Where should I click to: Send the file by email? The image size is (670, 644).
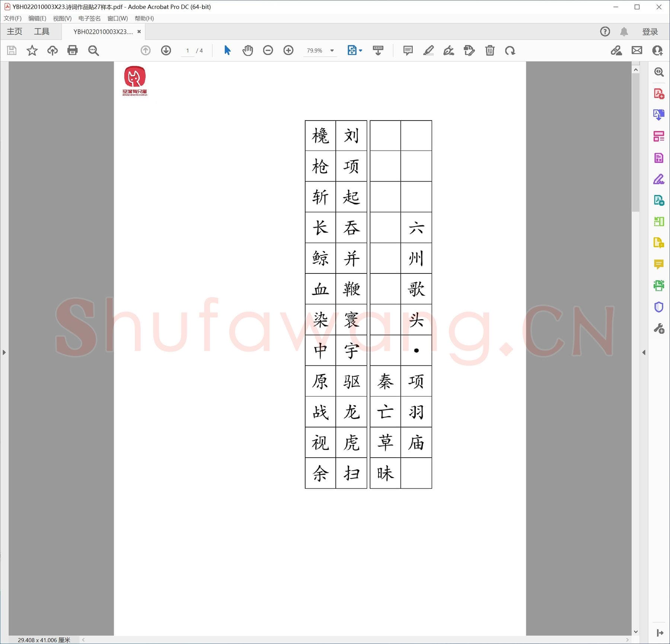point(637,50)
